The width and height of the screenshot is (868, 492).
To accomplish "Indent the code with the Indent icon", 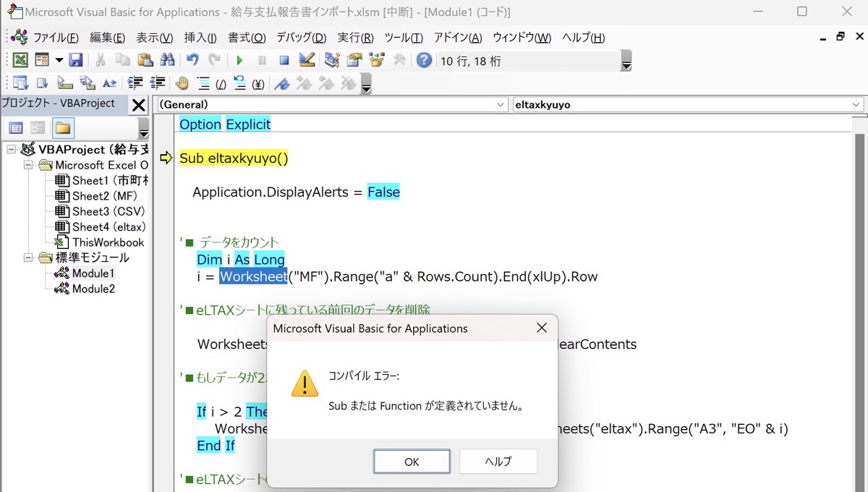I will tap(135, 83).
